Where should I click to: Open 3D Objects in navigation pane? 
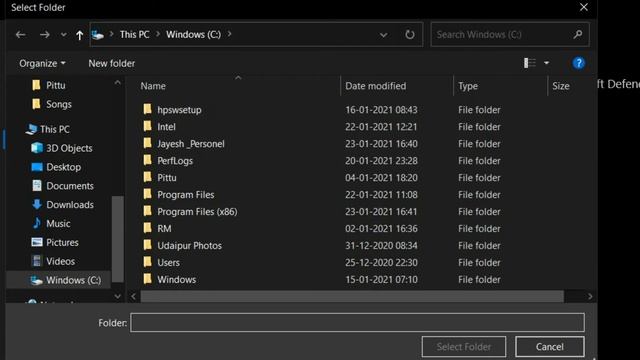click(69, 148)
